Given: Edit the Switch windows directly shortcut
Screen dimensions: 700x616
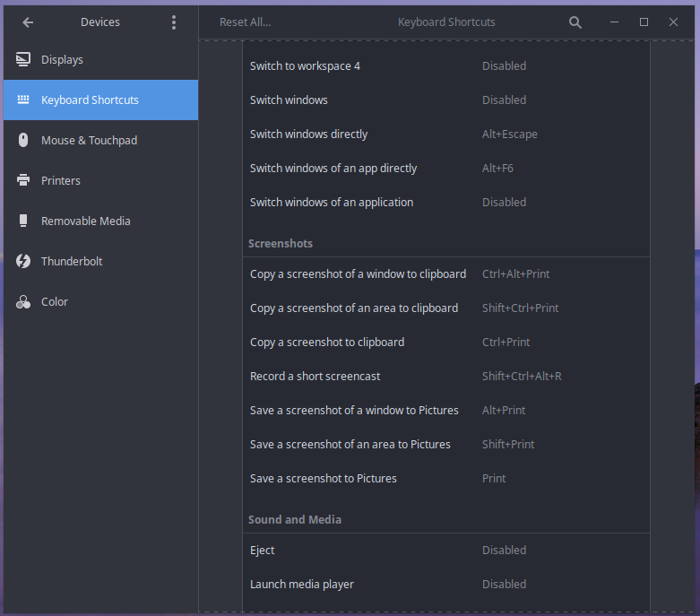Looking at the screenshot, I should tap(445, 134).
